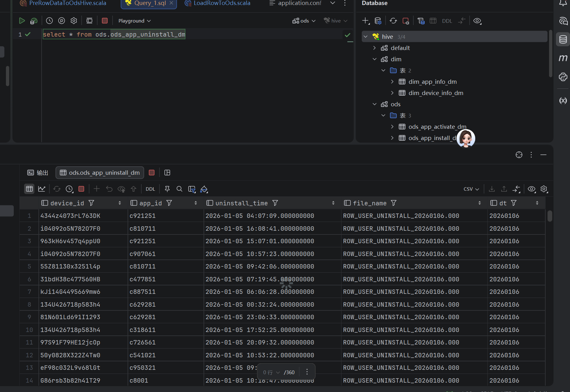Select cell c921251 in row 1
570x392 pixels.
[x=166, y=216]
